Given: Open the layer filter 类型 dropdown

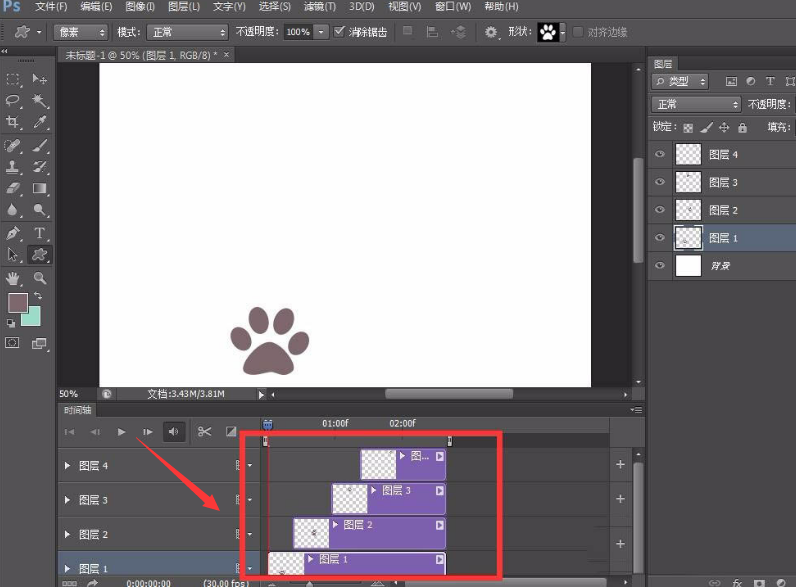Looking at the screenshot, I should 680,81.
